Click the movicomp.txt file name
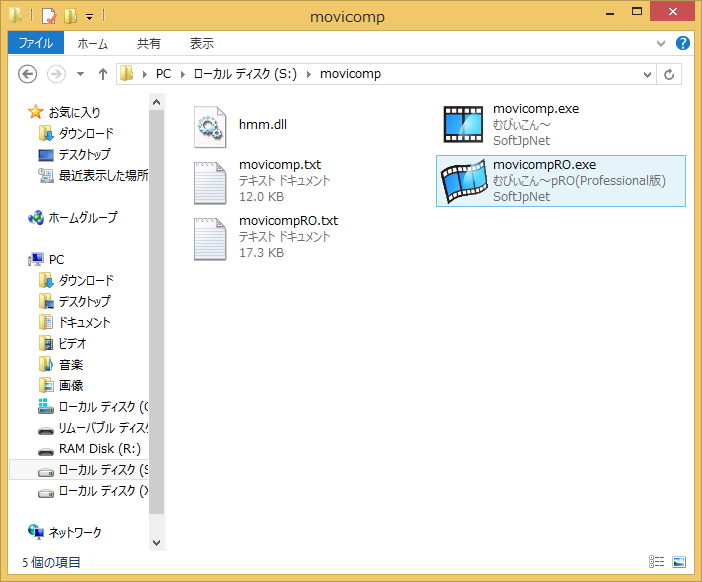Viewport: 702px width, 582px height. point(280,165)
